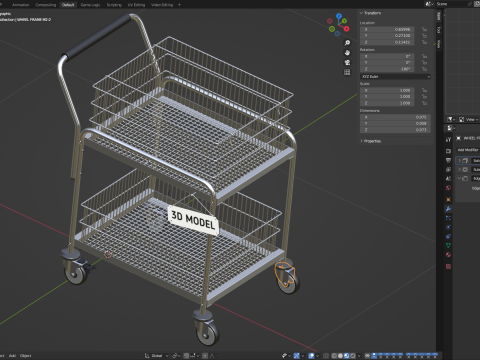The width and height of the screenshot is (480, 360).
Task: Select solid viewport shading icon
Action: pyautogui.click(x=340, y=356)
